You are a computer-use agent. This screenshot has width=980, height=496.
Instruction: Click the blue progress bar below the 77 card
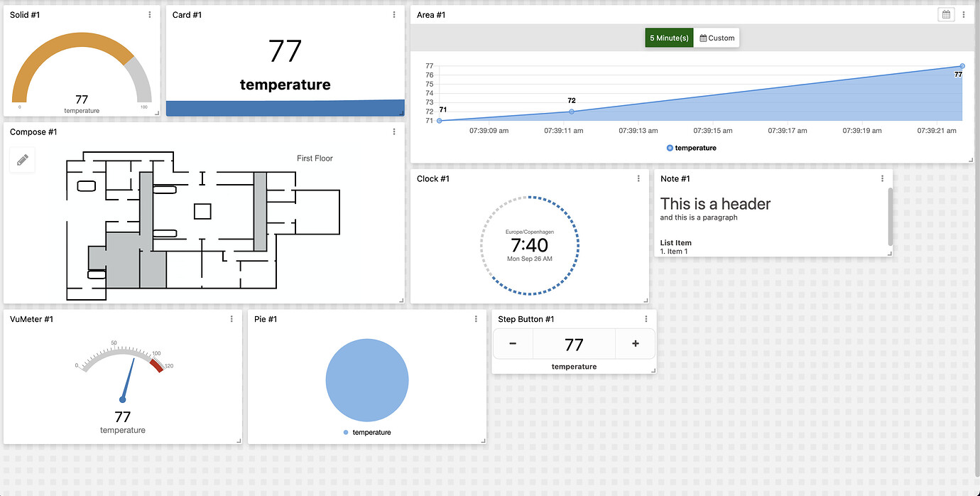coord(285,109)
